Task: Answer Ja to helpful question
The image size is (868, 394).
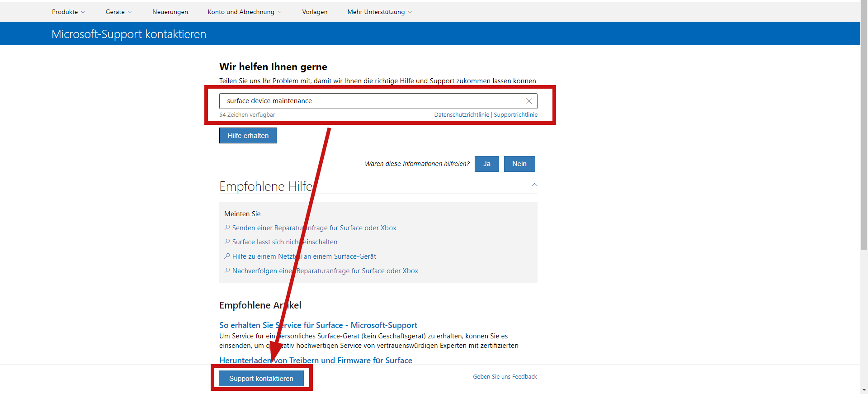Action: click(x=487, y=164)
